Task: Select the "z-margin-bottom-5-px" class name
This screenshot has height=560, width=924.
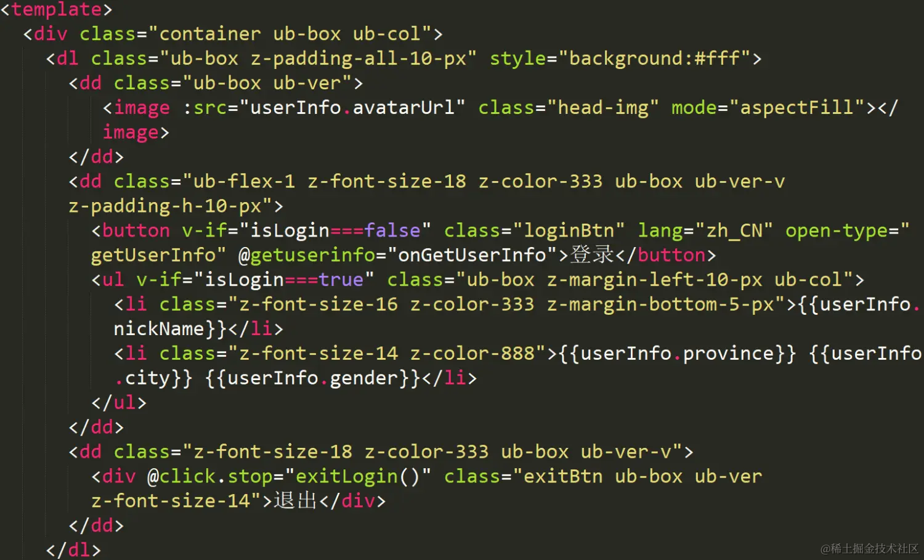Action: (660, 304)
